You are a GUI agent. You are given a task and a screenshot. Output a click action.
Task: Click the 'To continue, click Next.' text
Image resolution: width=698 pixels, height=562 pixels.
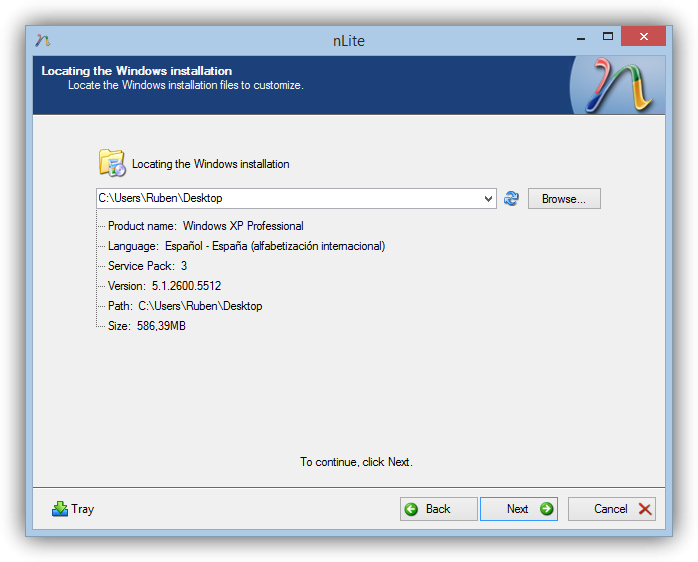(x=356, y=462)
